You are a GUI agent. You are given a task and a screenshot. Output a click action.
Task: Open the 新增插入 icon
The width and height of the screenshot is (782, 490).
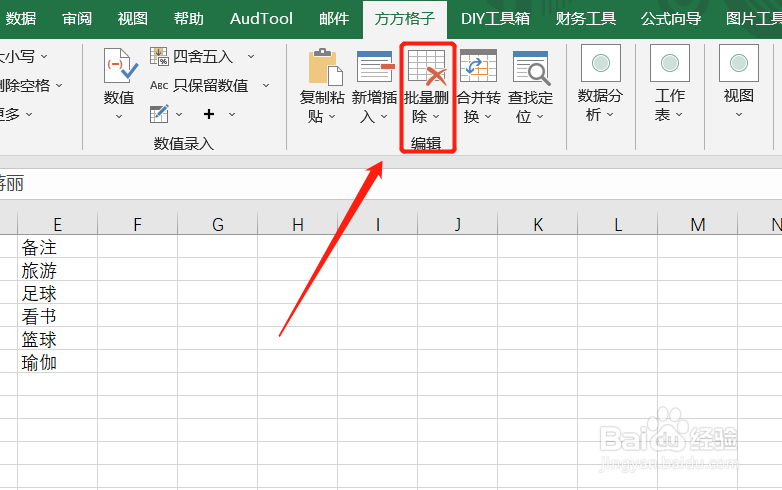coord(376,66)
